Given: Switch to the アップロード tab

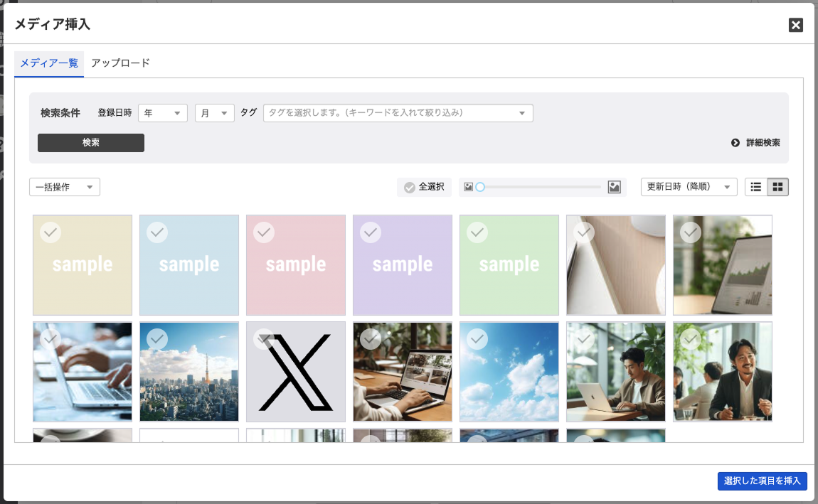Looking at the screenshot, I should click(x=120, y=63).
